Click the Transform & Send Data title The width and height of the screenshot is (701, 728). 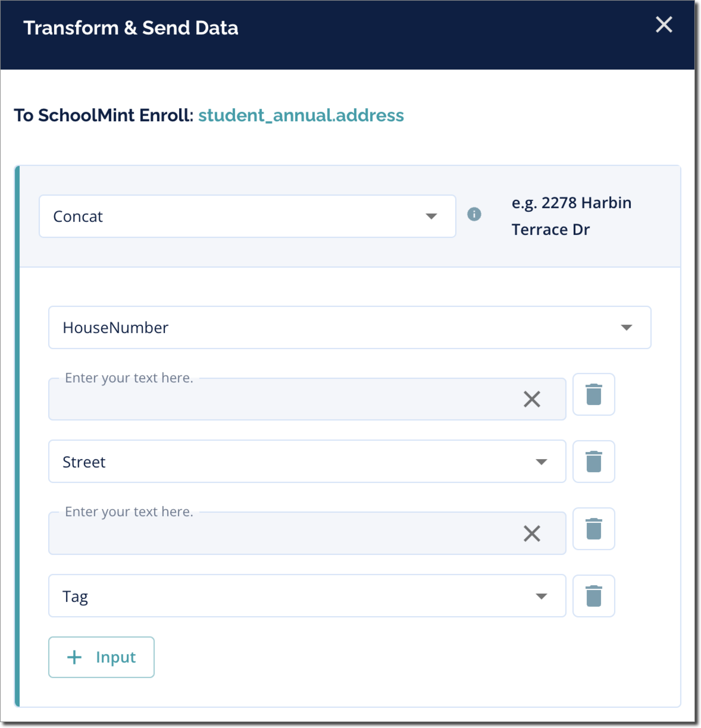(130, 28)
